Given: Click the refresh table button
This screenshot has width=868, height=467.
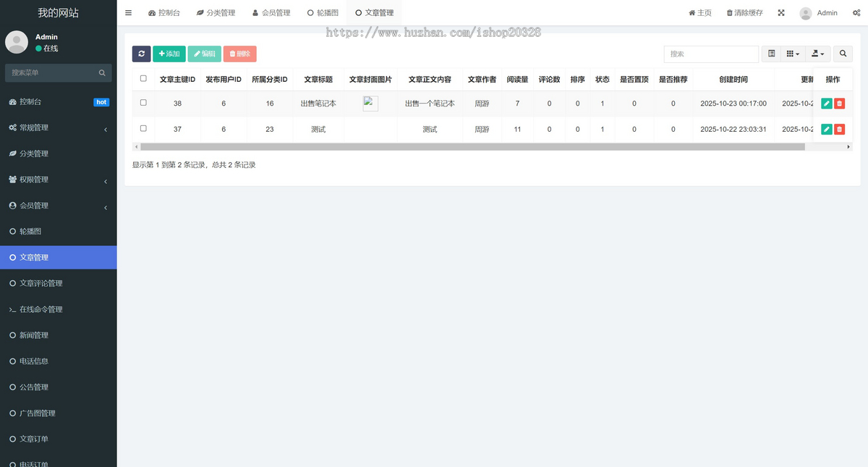Looking at the screenshot, I should coord(141,54).
